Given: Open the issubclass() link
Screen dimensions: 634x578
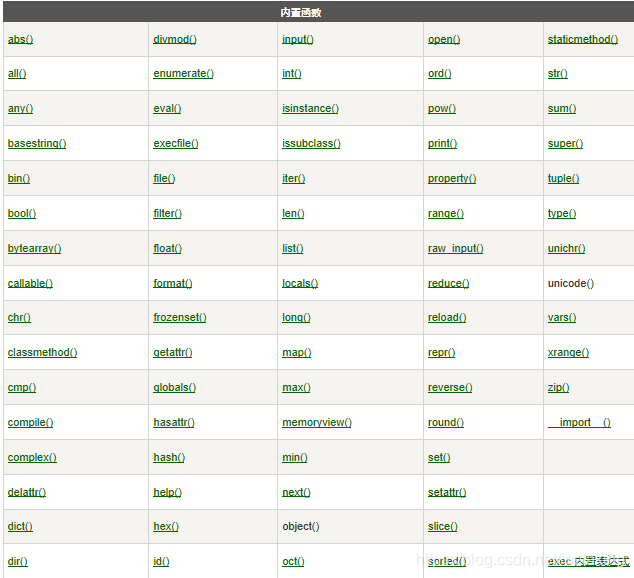Looking at the screenshot, I should pos(311,143).
